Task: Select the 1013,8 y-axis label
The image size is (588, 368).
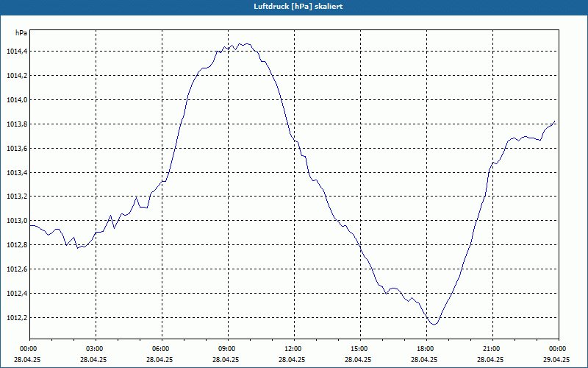Action: pos(17,124)
